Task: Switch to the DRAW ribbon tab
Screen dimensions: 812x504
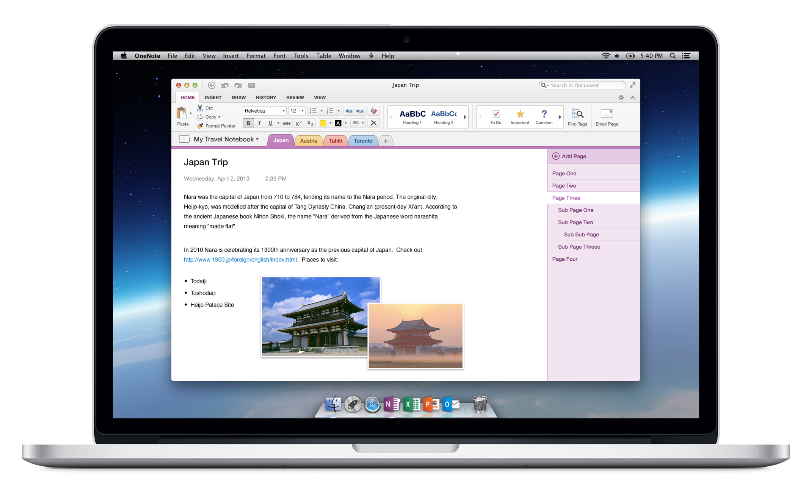Action: click(x=238, y=97)
